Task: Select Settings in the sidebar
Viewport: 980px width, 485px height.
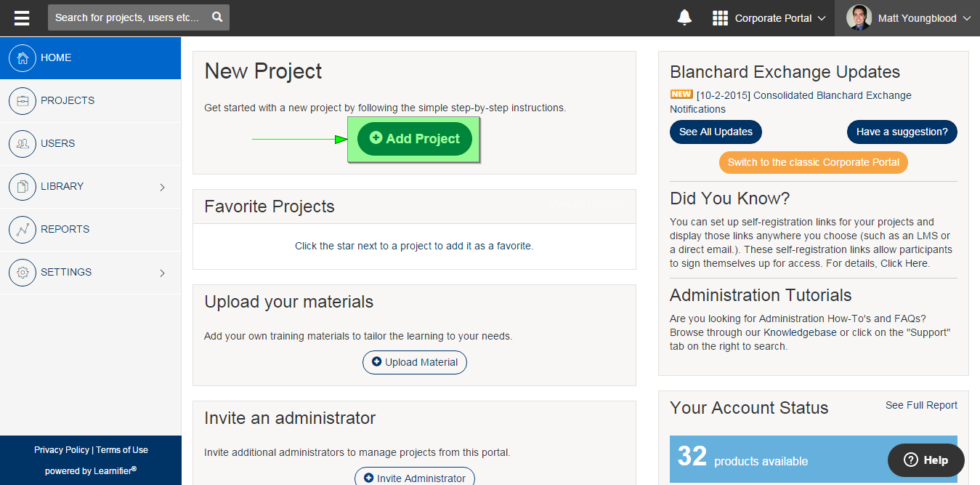Action: click(x=66, y=272)
